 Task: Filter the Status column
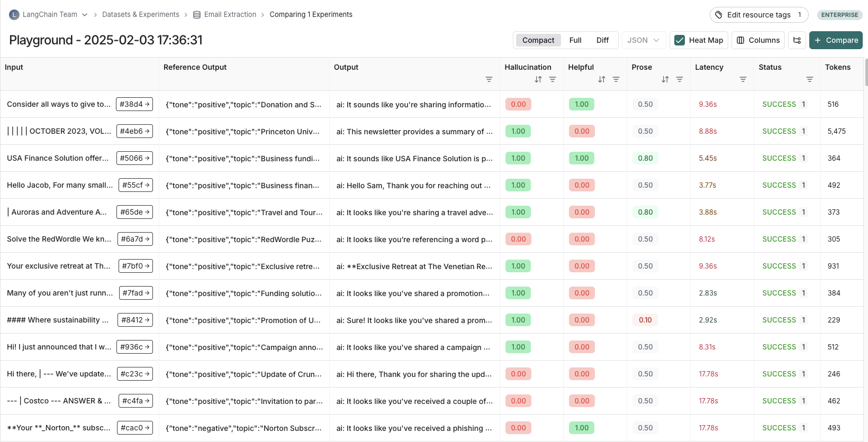coord(810,79)
